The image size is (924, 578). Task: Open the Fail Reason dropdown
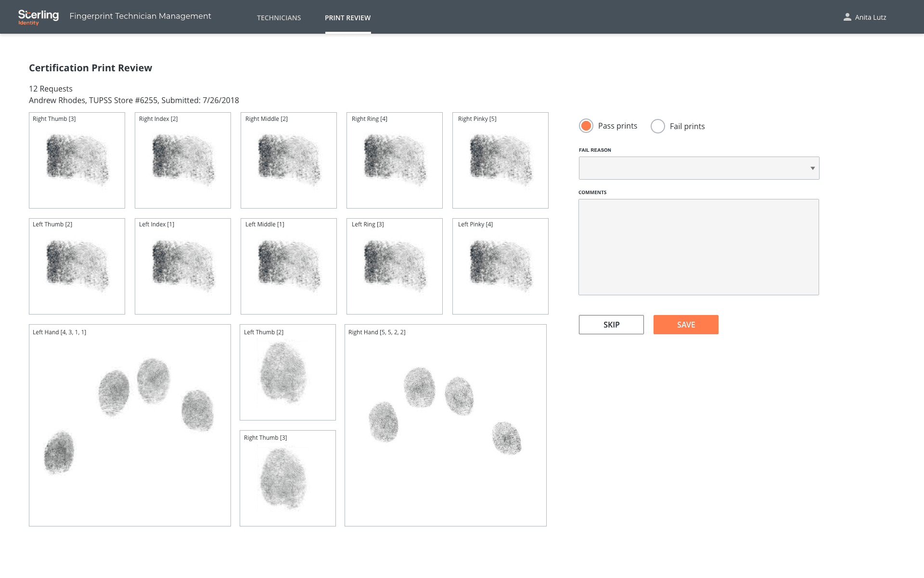point(699,168)
